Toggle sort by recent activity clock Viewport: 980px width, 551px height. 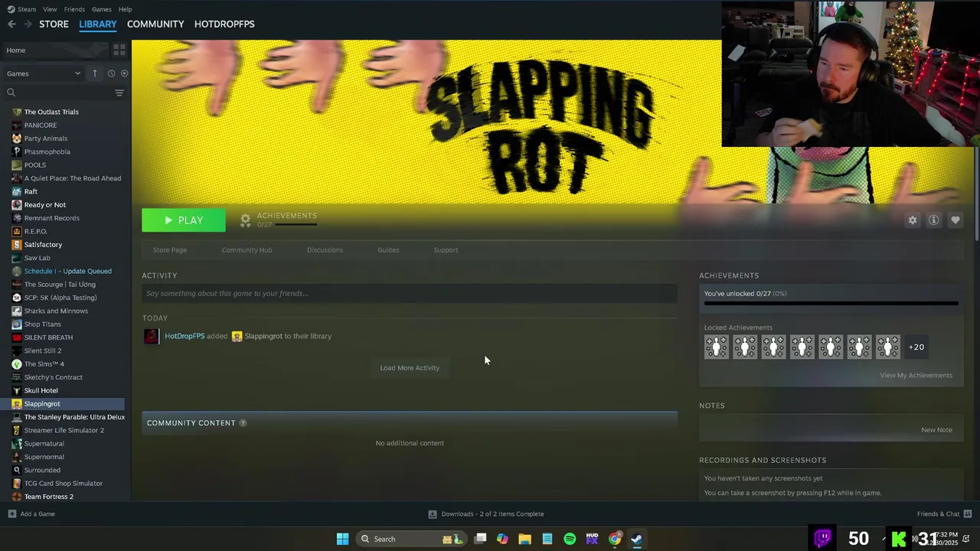coord(111,73)
